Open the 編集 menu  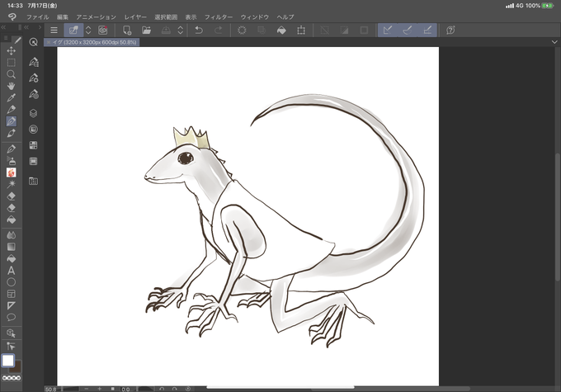click(x=63, y=17)
